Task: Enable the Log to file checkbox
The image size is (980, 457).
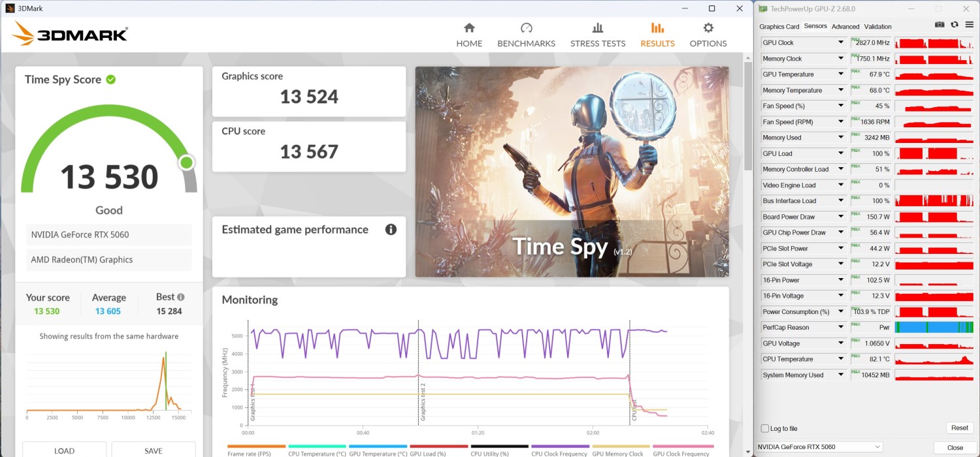Action: click(765, 428)
